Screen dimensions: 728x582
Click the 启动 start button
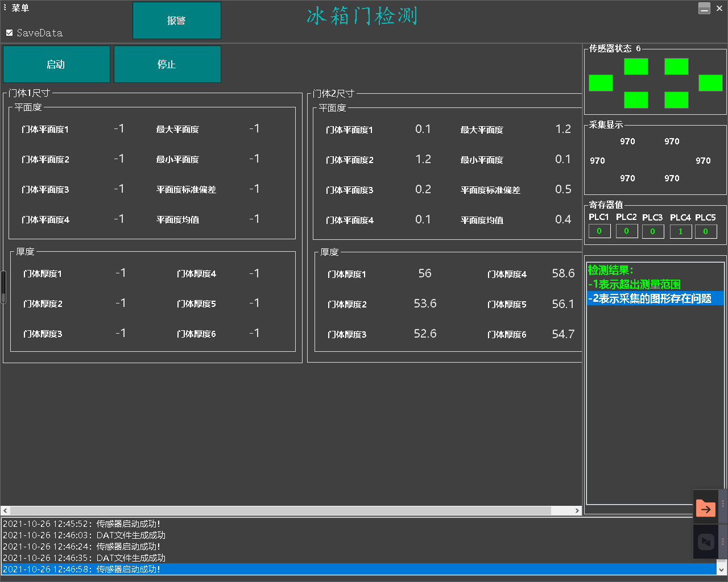pos(56,64)
